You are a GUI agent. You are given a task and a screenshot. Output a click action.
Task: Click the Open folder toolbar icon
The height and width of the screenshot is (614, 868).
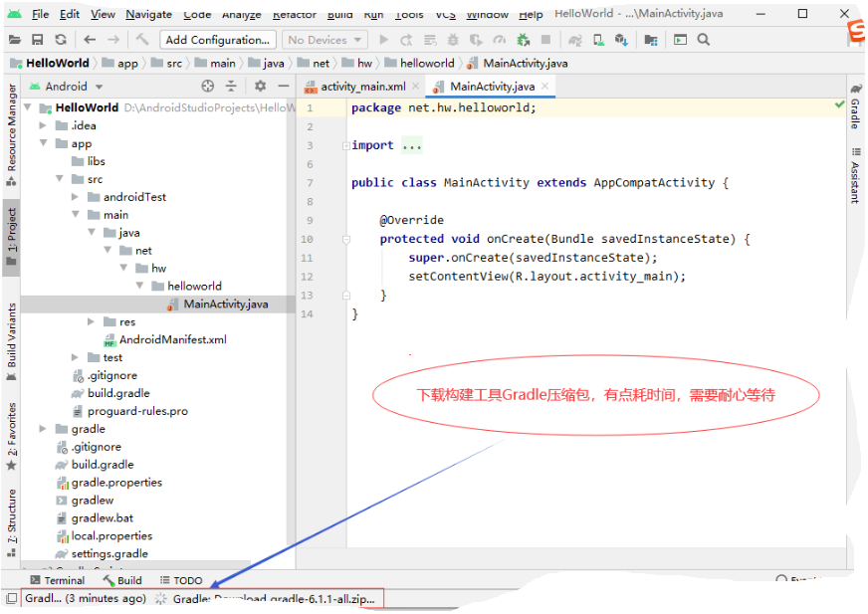click(x=15, y=40)
